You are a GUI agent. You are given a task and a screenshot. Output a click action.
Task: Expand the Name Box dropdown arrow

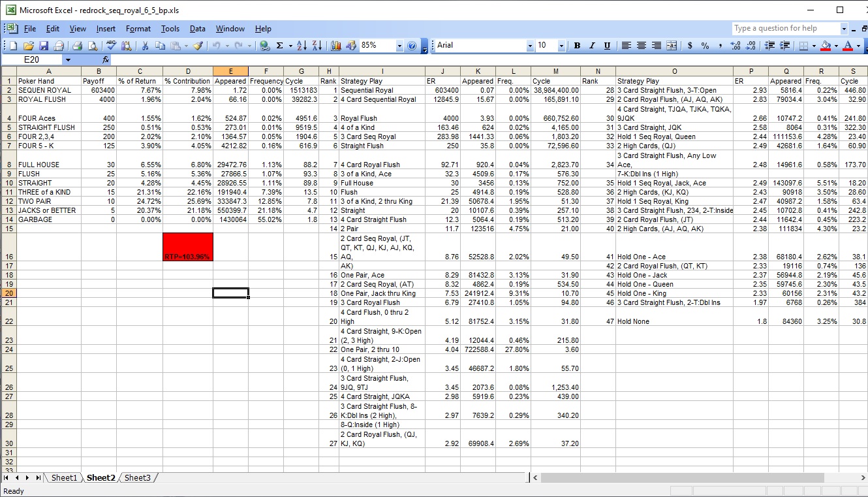pos(68,59)
